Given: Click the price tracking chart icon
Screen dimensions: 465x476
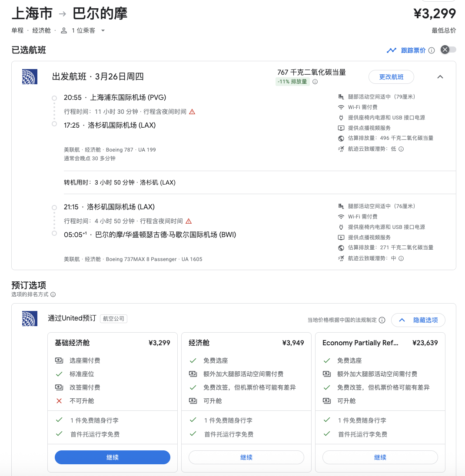Looking at the screenshot, I should pos(392,50).
